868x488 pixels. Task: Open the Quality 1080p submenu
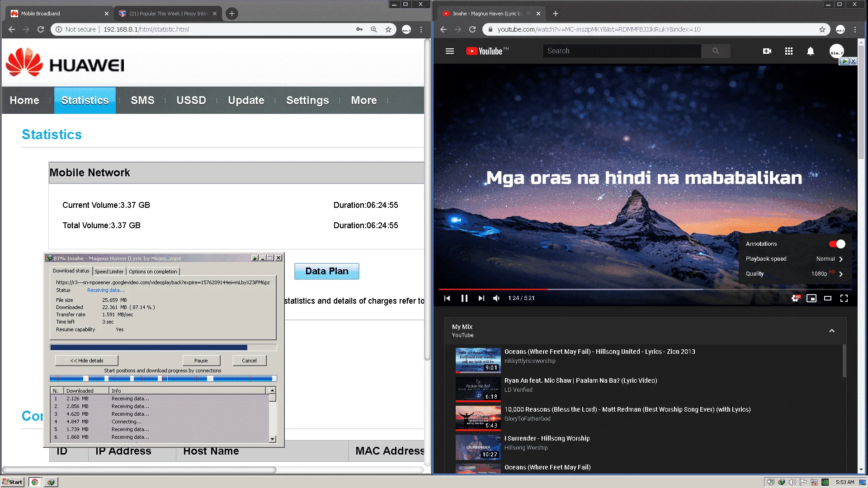pyautogui.click(x=795, y=274)
